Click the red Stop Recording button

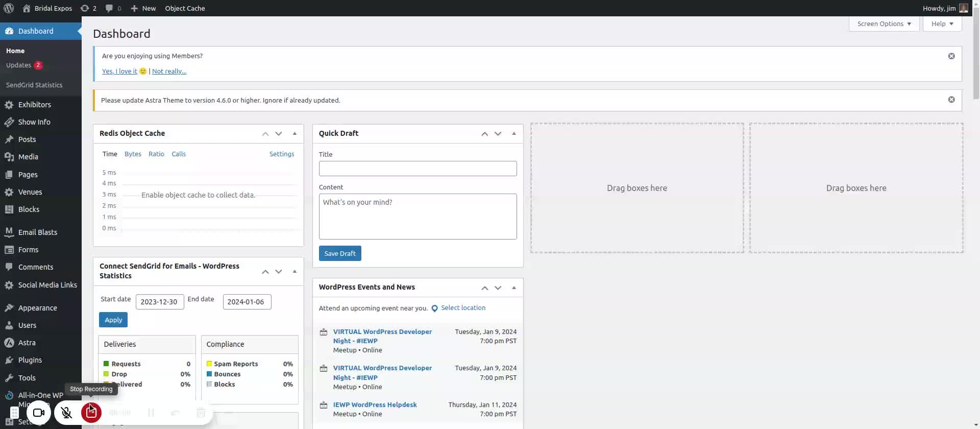tap(91, 412)
